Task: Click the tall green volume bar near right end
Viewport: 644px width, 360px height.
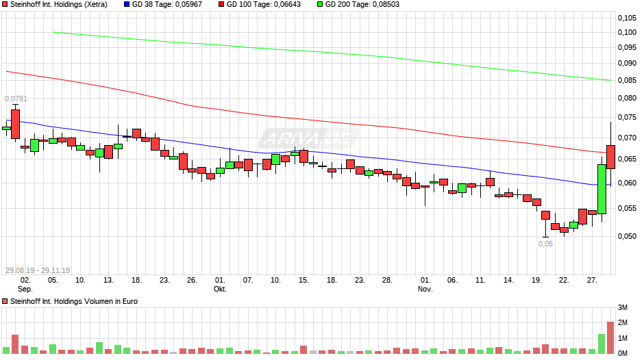Action: [x=602, y=344]
